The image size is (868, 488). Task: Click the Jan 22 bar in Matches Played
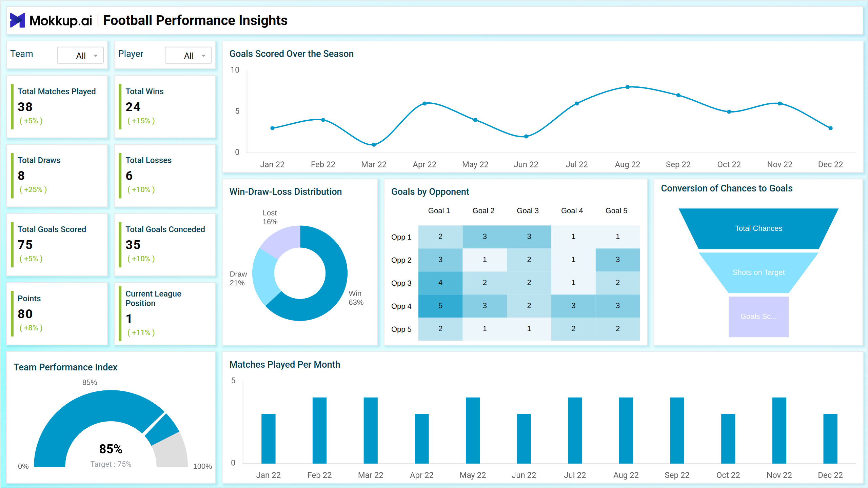(268, 439)
